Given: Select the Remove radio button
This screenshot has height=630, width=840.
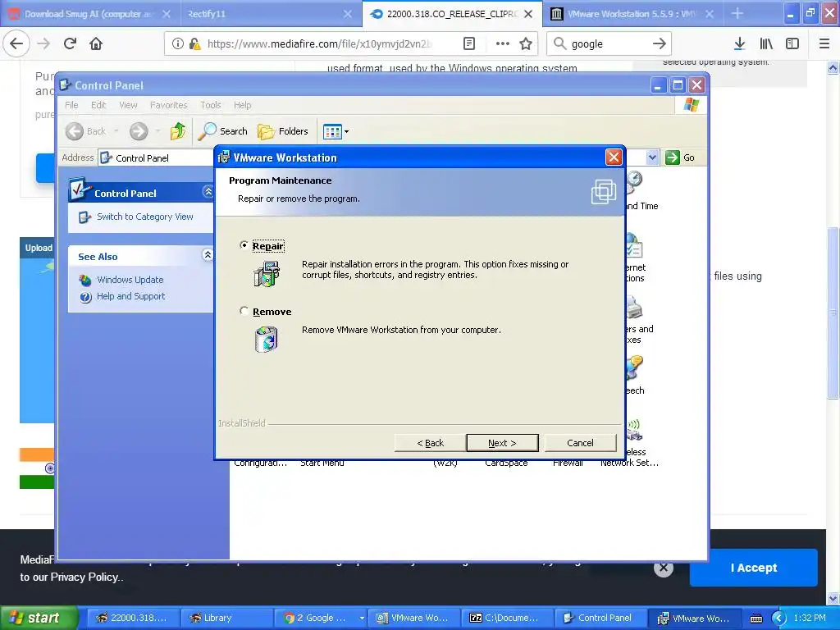Looking at the screenshot, I should [x=244, y=311].
